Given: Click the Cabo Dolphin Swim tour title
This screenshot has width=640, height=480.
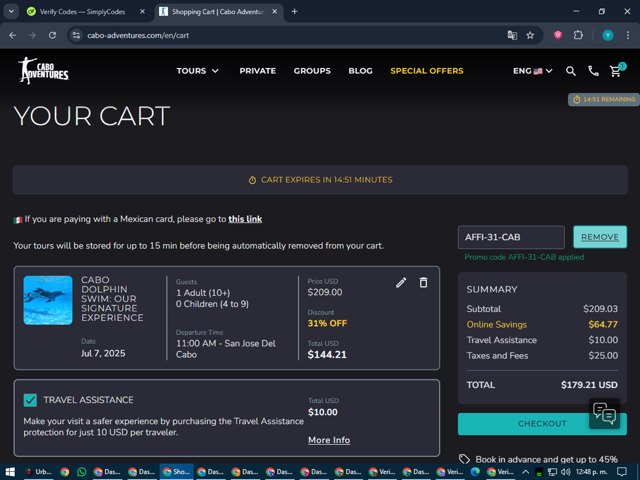Looking at the screenshot, I should click(x=112, y=299).
